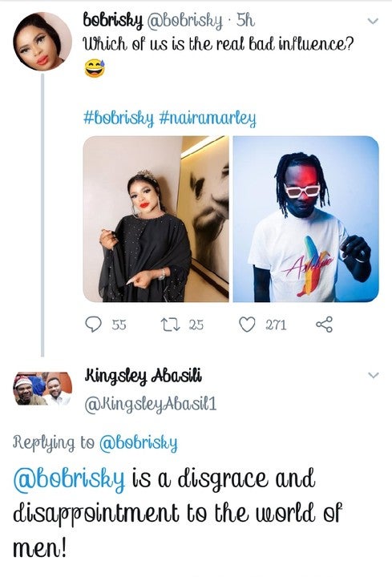Image resolution: width=392 pixels, height=577 pixels.
Task: Click @bobrisky in 'Replying to' line
Action: tap(139, 442)
